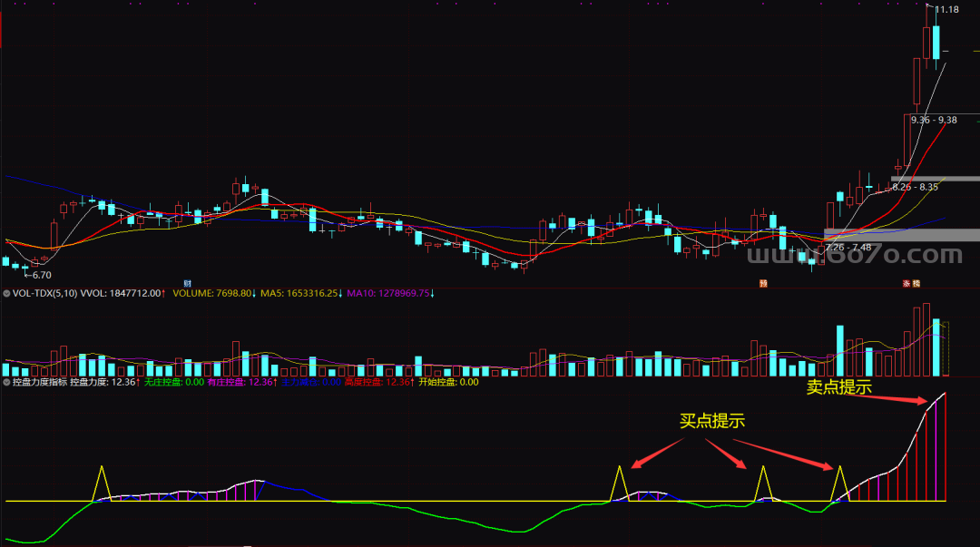Screen dimensions: 980x547
Task: Click the 预 forecast marker icon
Action: pos(763,283)
